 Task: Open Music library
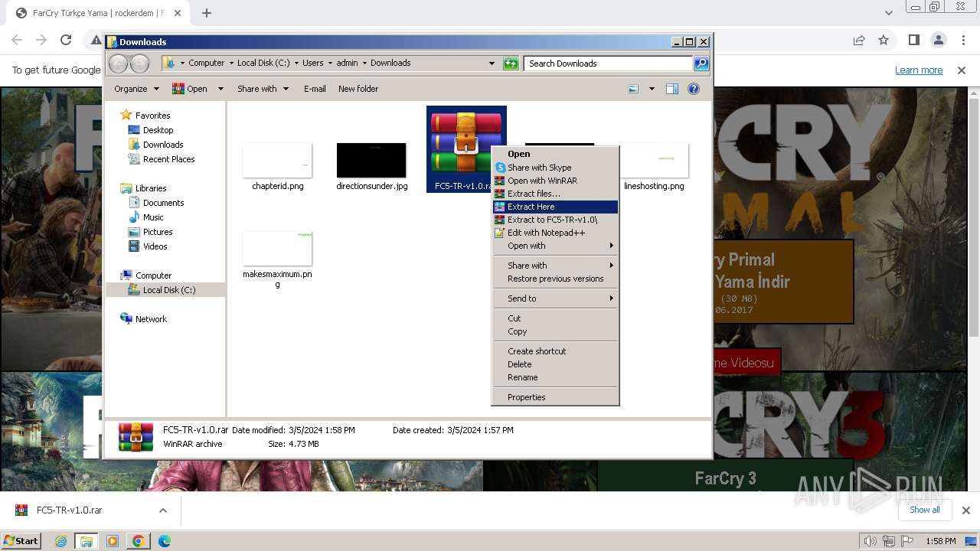coord(153,217)
